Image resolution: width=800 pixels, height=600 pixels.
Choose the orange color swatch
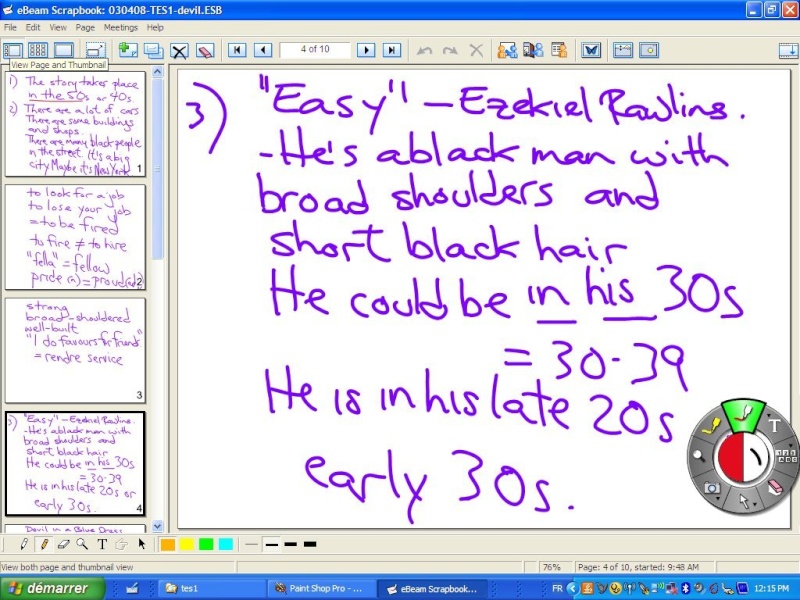pos(167,544)
